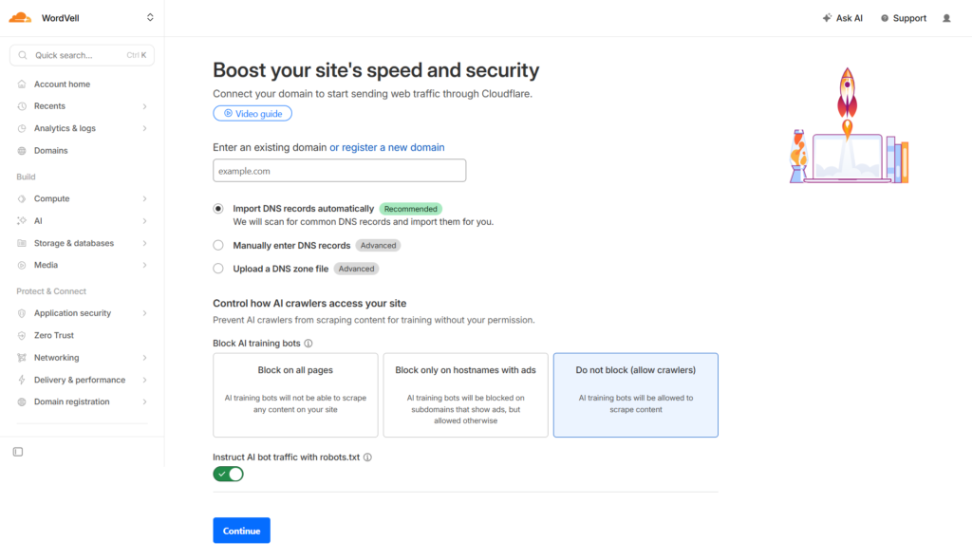Open the Support menu

(x=903, y=17)
